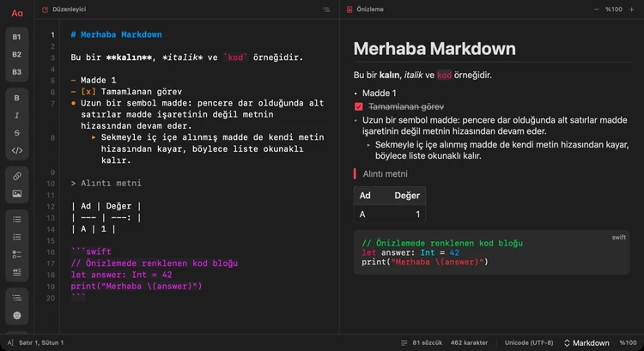Apply heading level B1

[17, 37]
